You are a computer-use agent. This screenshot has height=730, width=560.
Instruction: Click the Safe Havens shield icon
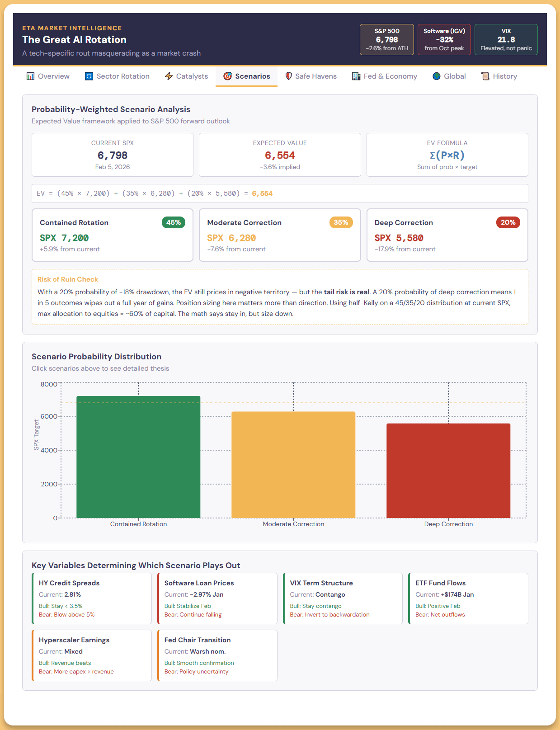288,76
